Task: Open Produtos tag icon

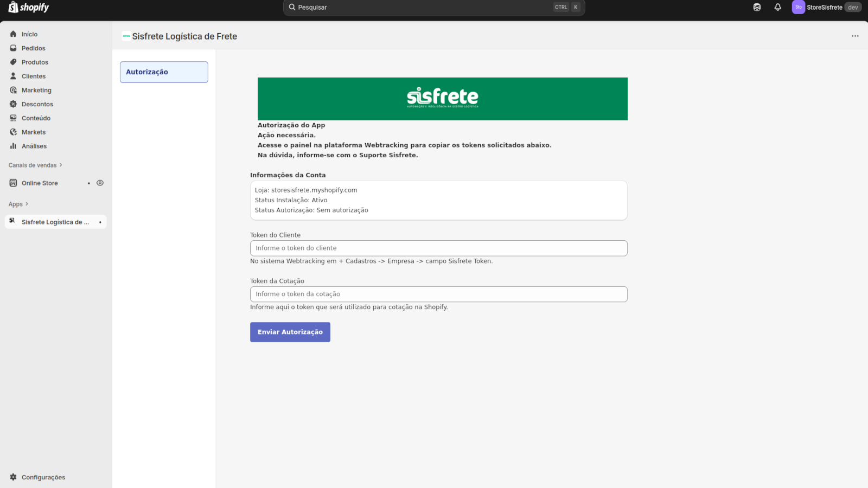Action: click(13, 62)
